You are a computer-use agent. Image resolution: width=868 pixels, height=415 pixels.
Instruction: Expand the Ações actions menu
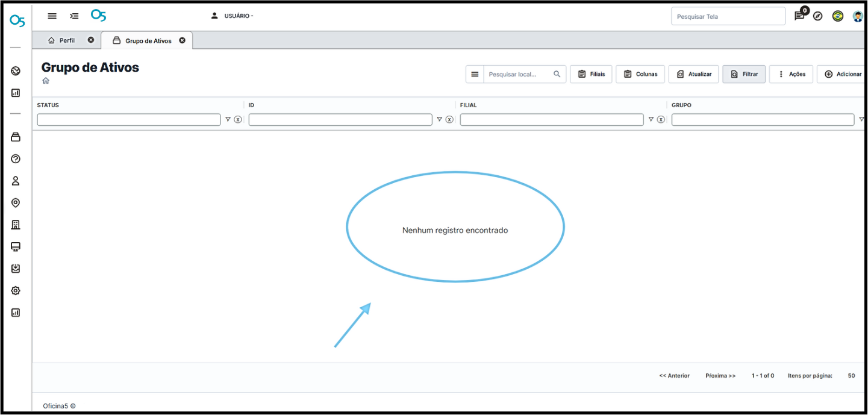791,74
